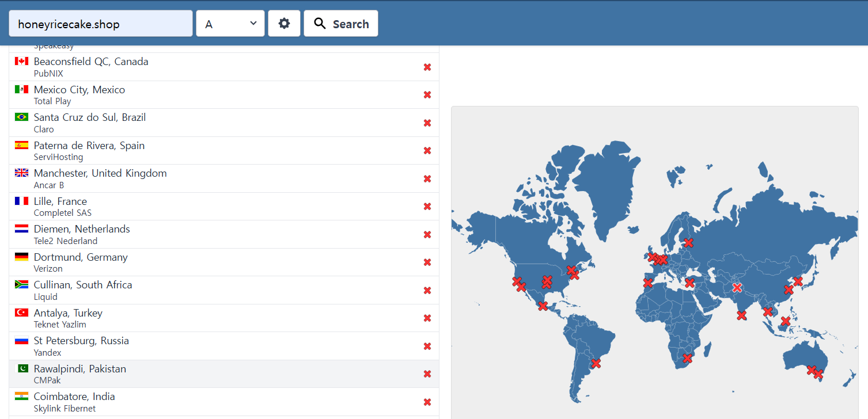This screenshot has height=419, width=868.
Task: Select the "Dortmund, Germany" location text
Action: pyautogui.click(x=81, y=257)
